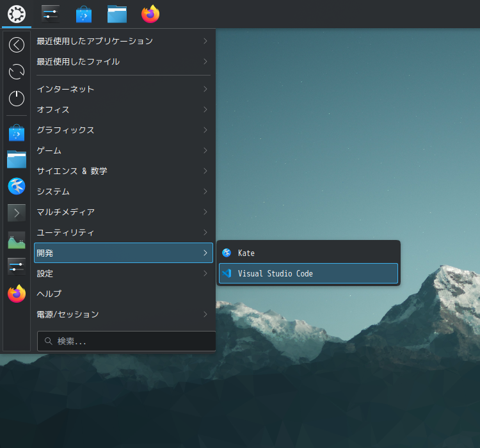The image size is (480, 448).
Task: Open the system monitor graph icon
Action: point(17,240)
